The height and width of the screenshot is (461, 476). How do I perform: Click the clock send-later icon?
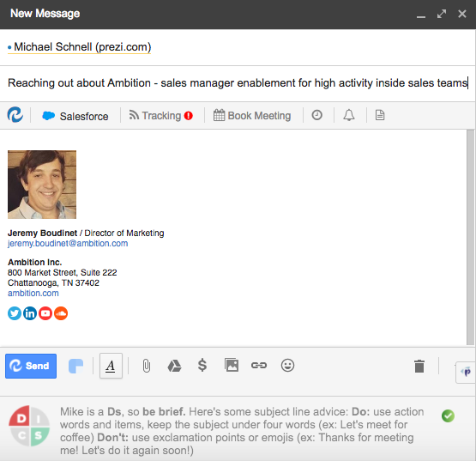tap(317, 115)
